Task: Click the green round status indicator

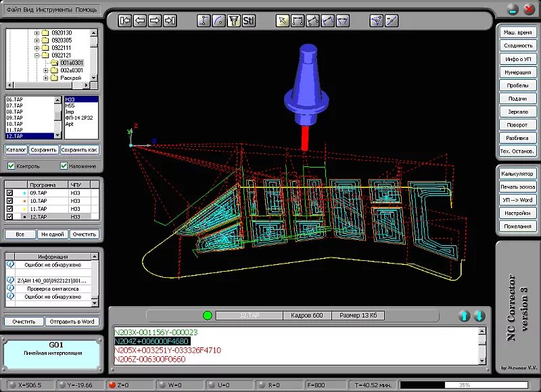Action: pyautogui.click(x=208, y=316)
